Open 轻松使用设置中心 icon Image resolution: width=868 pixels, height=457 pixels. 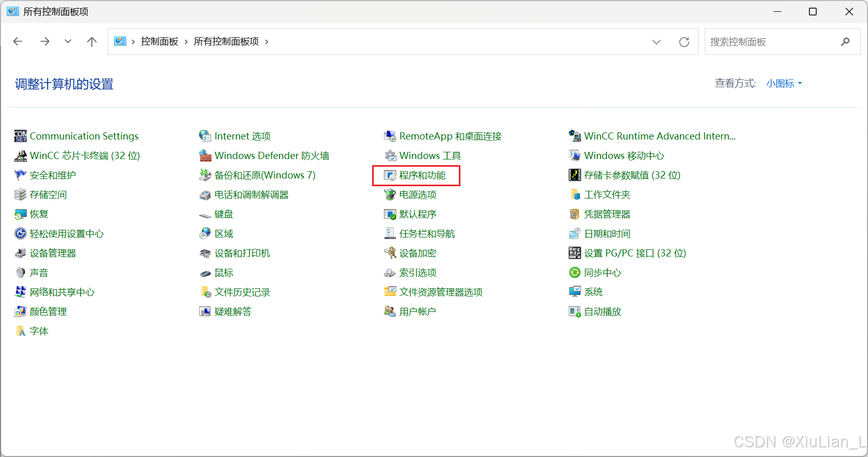pos(21,233)
